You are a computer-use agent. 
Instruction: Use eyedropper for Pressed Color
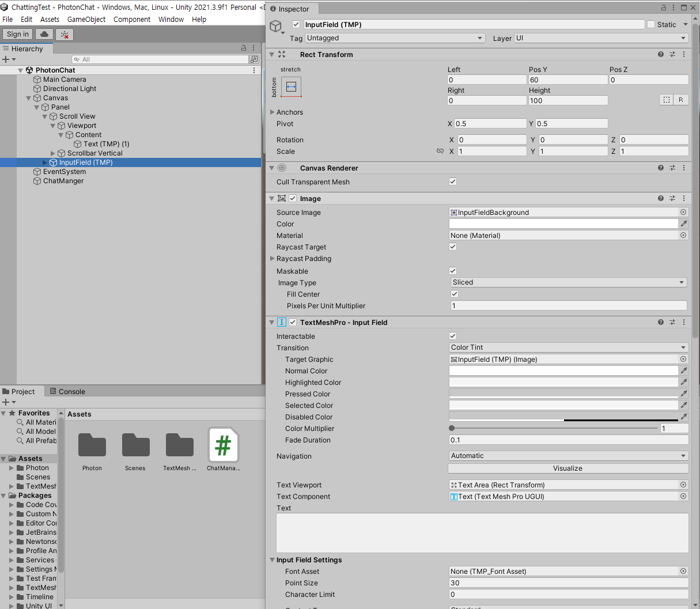click(684, 394)
